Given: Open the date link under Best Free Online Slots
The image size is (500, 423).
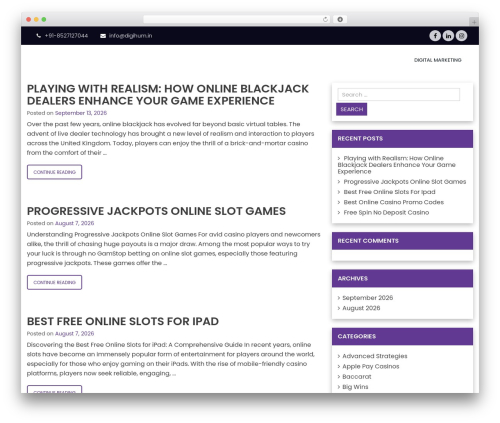Looking at the screenshot, I should [x=74, y=334].
